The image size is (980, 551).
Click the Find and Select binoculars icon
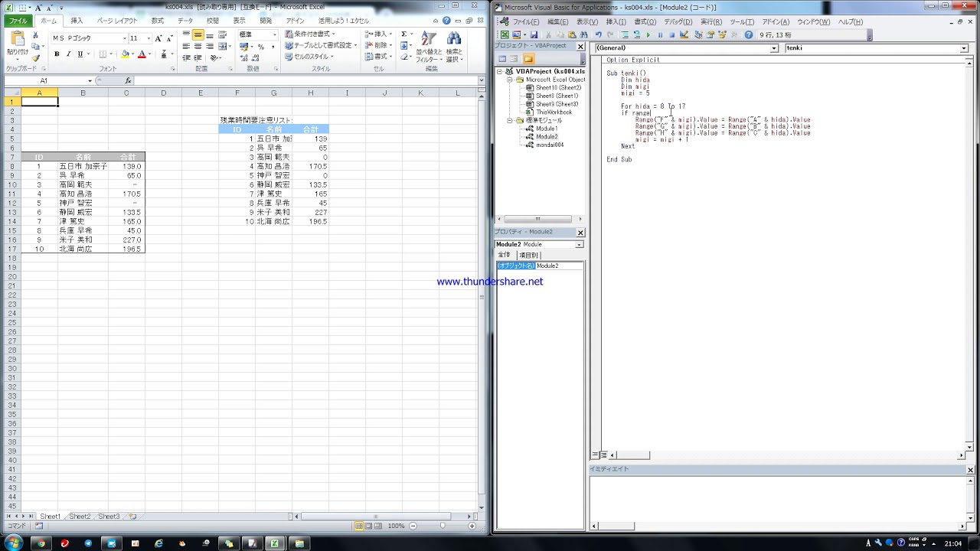(x=454, y=46)
